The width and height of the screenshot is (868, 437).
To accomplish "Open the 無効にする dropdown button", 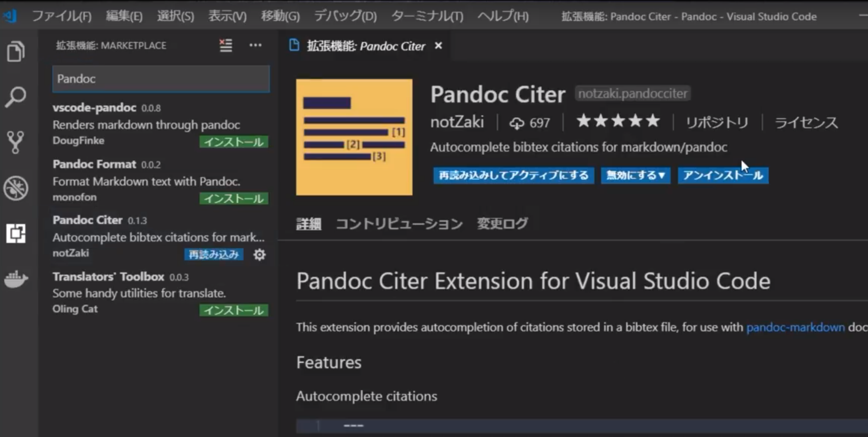I will pyautogui.click(x=636, y=175).
